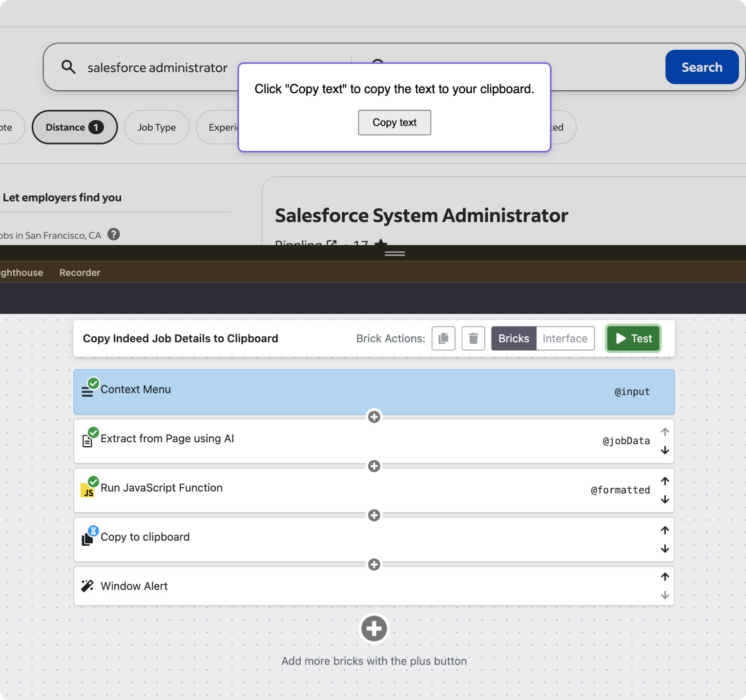Image resolution: width=746 pixels, height=700 pixels.
Task: Click the help icon beside San Francisco jobs
Action: point(114,235)
